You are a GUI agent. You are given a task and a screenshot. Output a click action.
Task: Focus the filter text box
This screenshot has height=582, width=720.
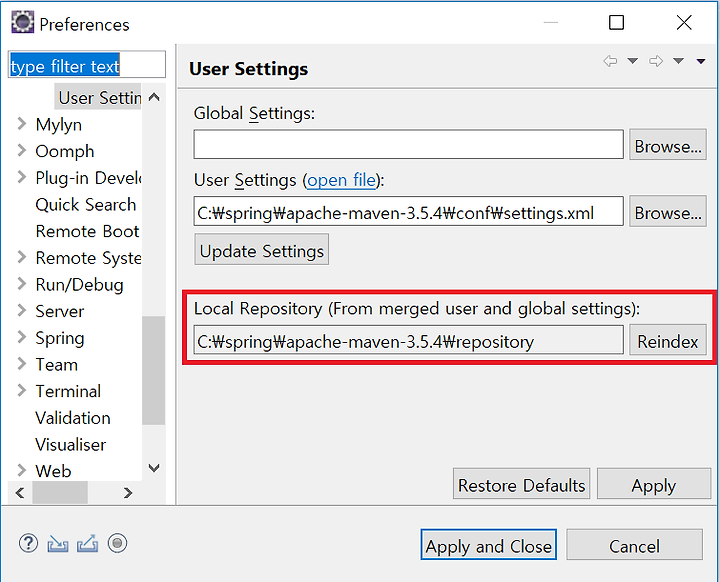[x=87, y=65]
